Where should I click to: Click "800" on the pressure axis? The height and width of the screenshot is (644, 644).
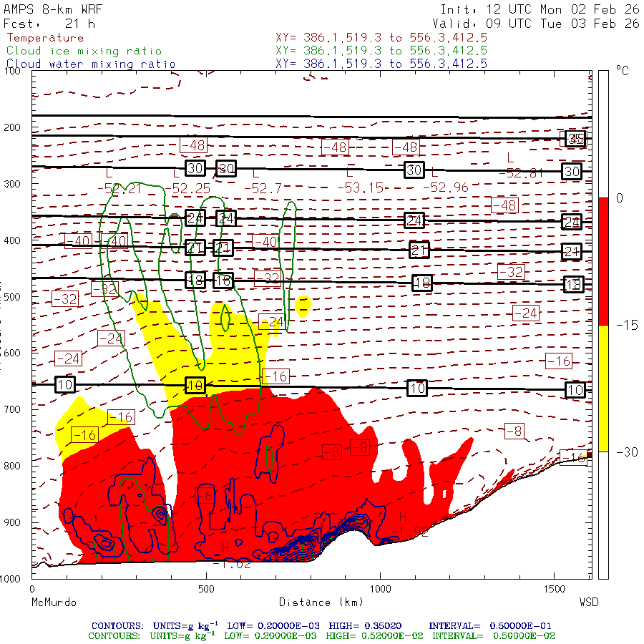[12, 466]
